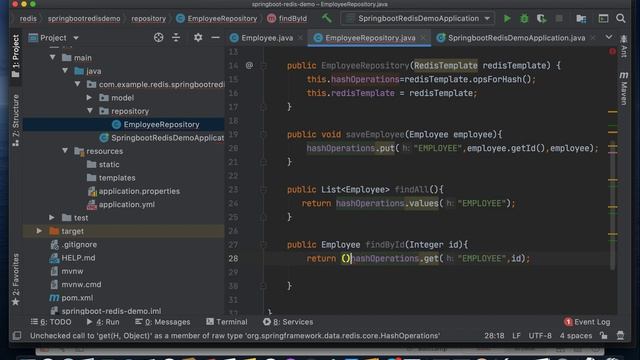Open the Terminal tool window
Image resolution: width=640 pixels, height=360 pixels.
point(227,322)
